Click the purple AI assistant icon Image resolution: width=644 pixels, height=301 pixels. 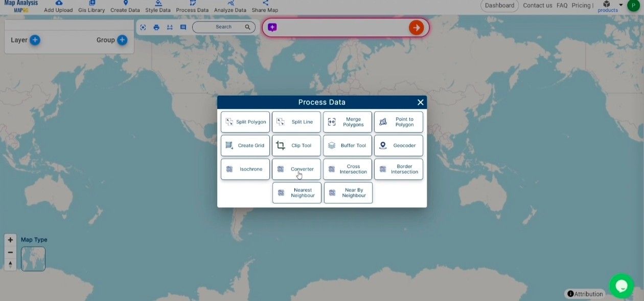(272, 27)
